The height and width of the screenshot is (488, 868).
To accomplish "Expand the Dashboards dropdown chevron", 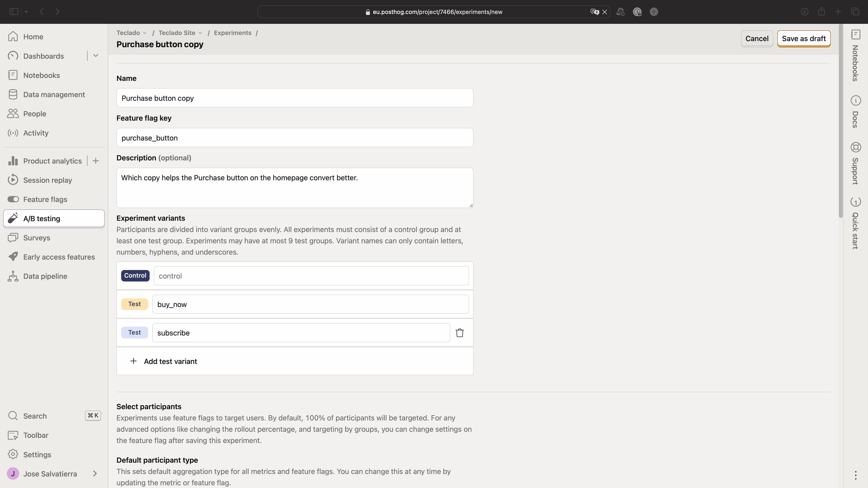I will point(96,56).
